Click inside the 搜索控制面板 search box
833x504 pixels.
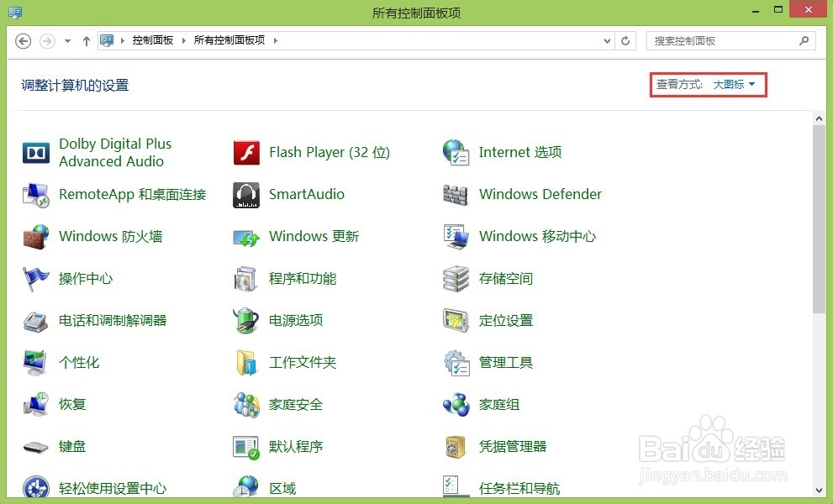pos(723,40)
